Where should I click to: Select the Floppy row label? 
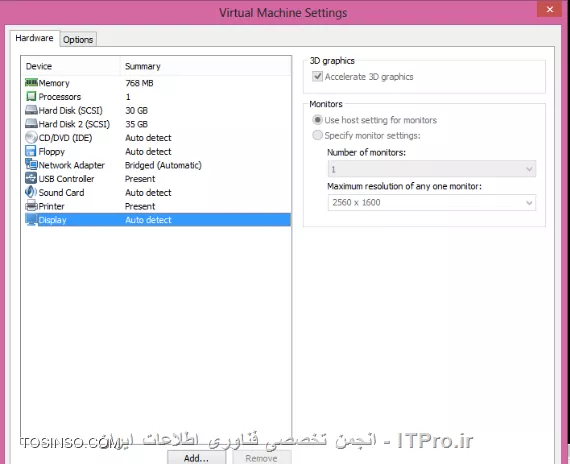[x=52, y=152]
